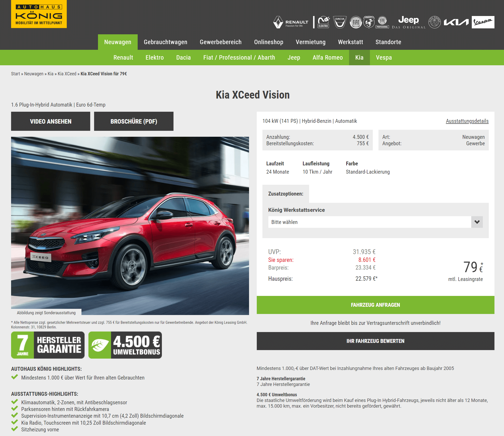This screenshot has width=504, height=436.
Task: Click IHR FAHRZEUG BEWERTEN button
Action: click(x=375, y=341)
